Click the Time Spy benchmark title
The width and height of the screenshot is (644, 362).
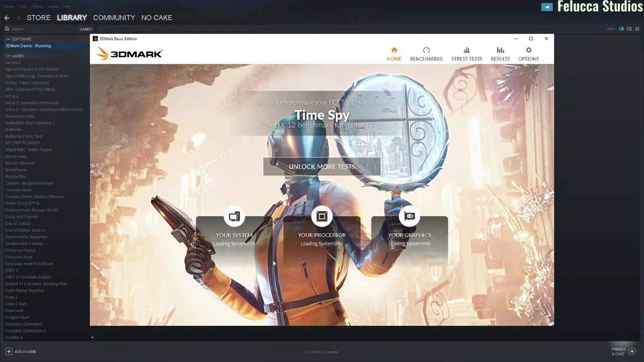321,115
